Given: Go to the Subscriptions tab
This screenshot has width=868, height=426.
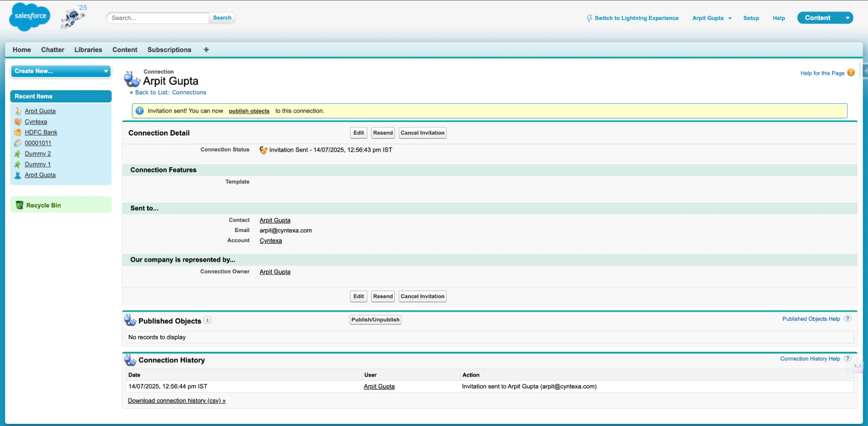Looking at the screenshot, I should click(169, 50).
